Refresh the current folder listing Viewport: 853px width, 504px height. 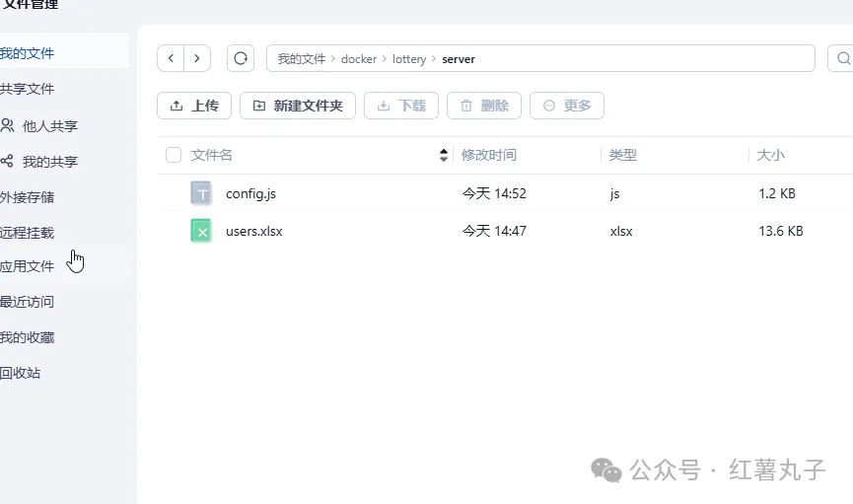click(x=241, y=59)
